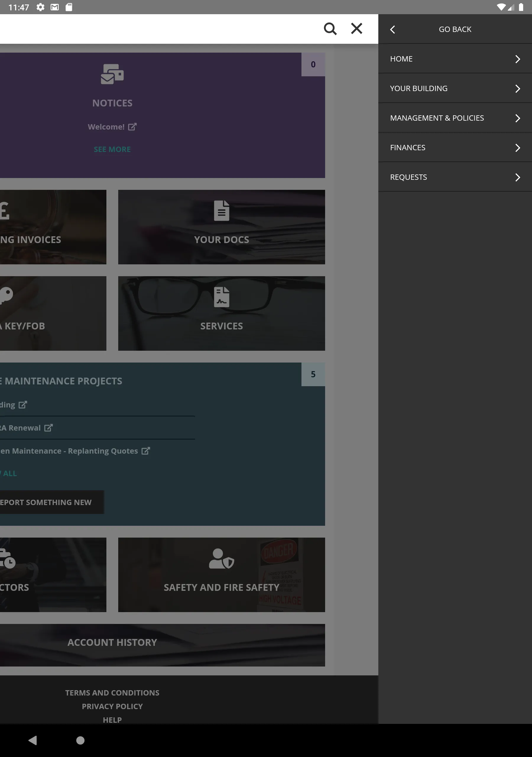Open the YOUR BUILDING menu item
The width and height of the screenshot is (532, 757).
pos(455,88)
